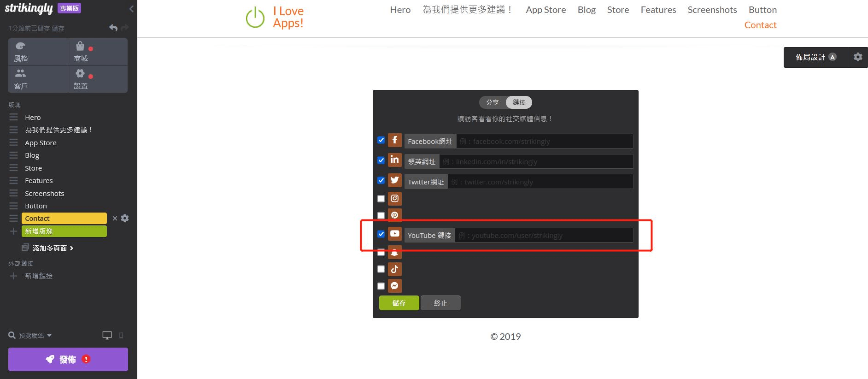This screenshot has height=379, width=868.
Task: Go to Features in site navigation
Action: (658, 10)
